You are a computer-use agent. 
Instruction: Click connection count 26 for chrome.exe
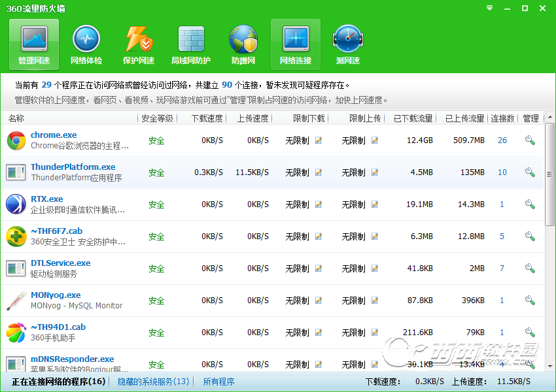[x=502, y=140]
